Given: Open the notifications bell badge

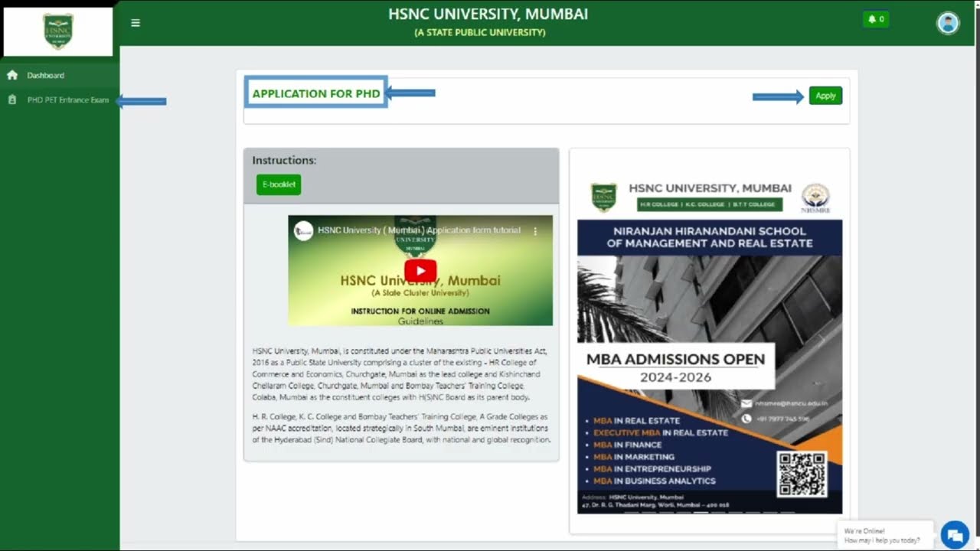Looking at the screenshot, I should [x=875, y=19].
